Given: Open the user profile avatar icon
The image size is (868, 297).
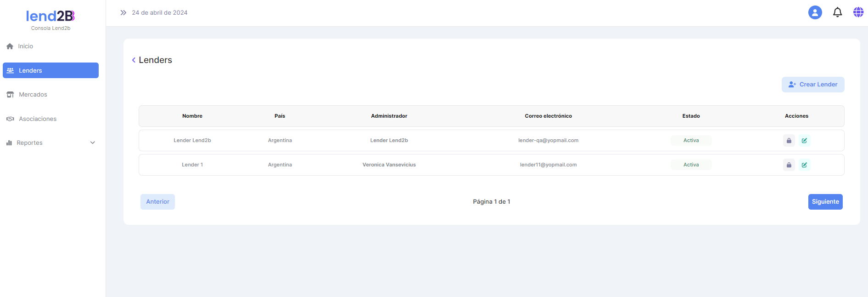Looking at the screenshot, I should (815, 12).
